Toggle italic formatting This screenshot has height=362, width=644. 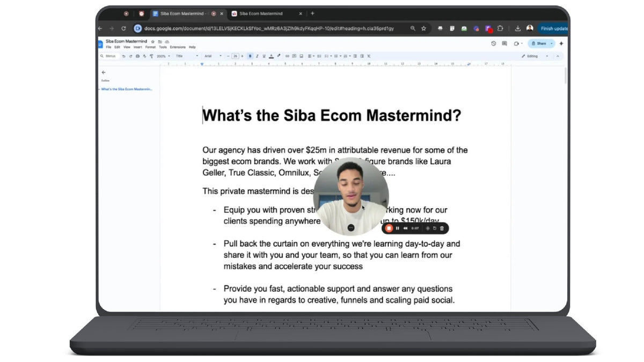pos(257,56)
